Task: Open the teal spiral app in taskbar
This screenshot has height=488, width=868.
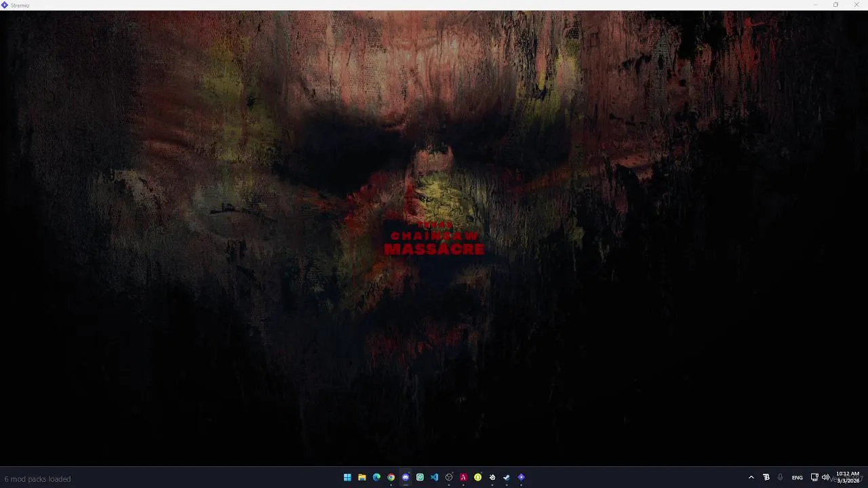Action: click(420, 477)
